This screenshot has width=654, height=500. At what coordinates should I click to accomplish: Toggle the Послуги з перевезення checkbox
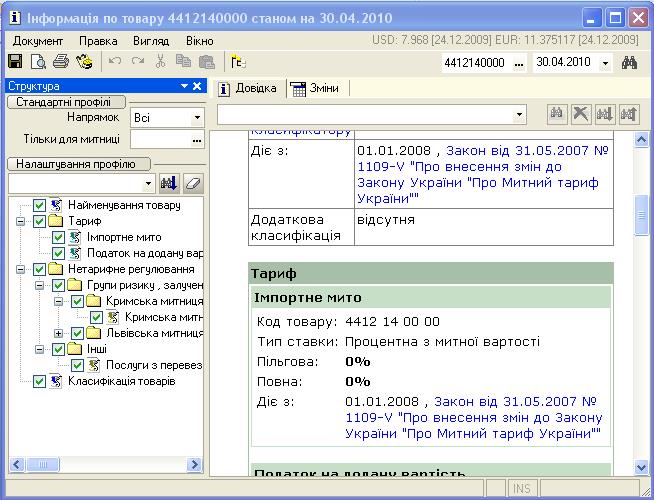[77, 365]
